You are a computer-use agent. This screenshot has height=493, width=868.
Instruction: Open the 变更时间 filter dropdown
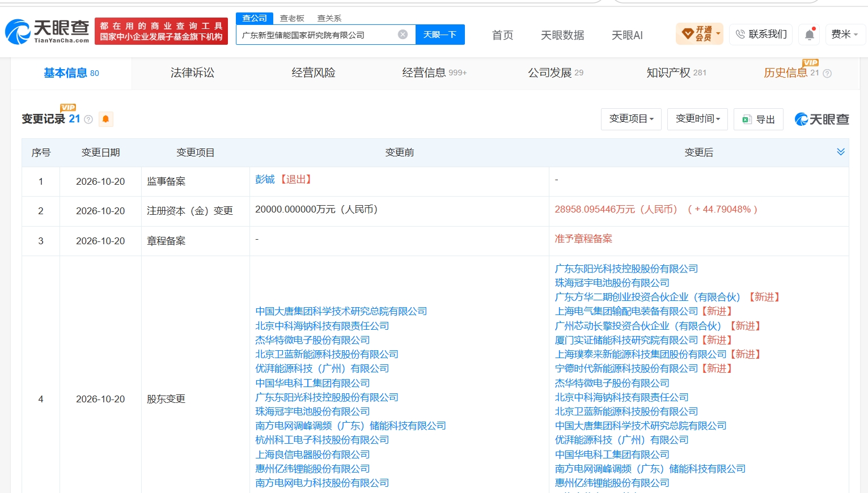(x=698, y=119)
